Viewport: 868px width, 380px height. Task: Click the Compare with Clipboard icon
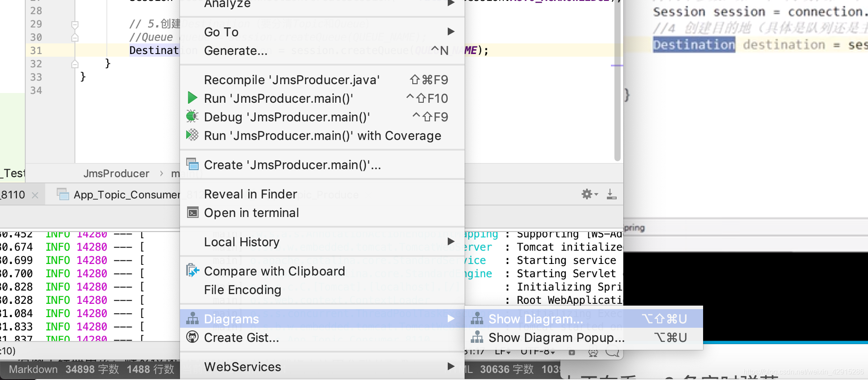(192, 271)
